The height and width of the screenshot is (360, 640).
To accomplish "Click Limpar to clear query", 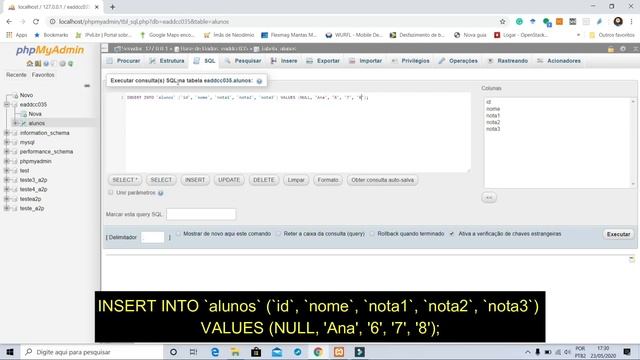I will click(296, 180).
